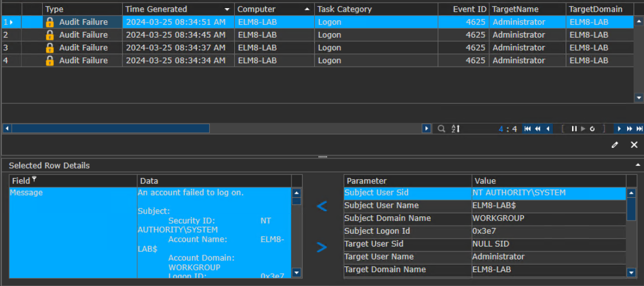Click the refresh circular arrow icon

pyautogui.click(x=592, y=129)
